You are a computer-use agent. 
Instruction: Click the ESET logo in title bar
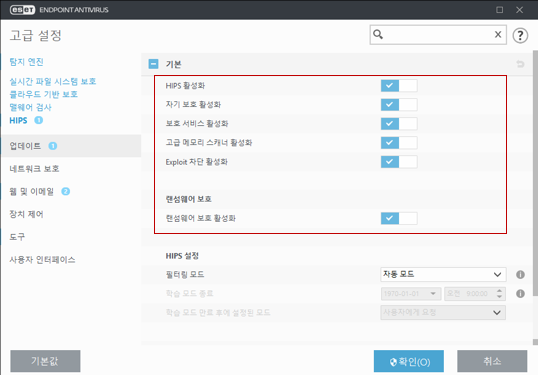(22, 10)
